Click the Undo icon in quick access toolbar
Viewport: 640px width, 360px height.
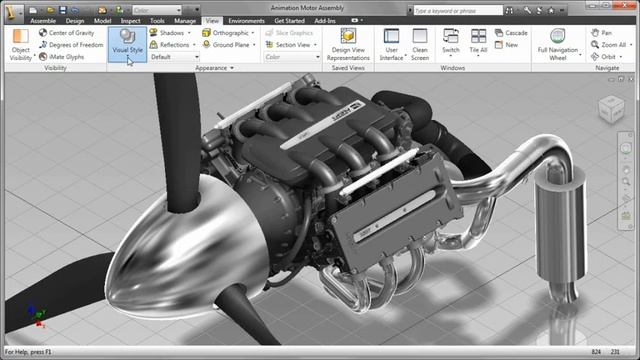[x=76, y=10]
